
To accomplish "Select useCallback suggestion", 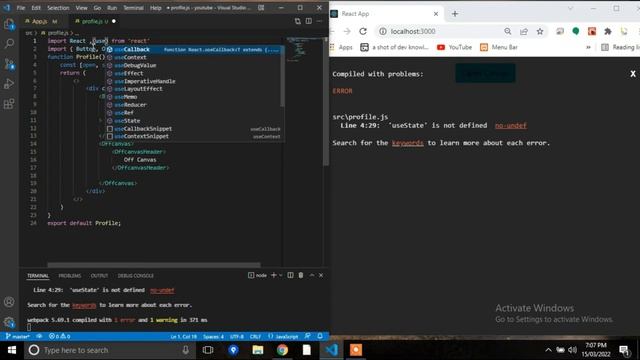I will pyautogui.click(x=195, y=49).
